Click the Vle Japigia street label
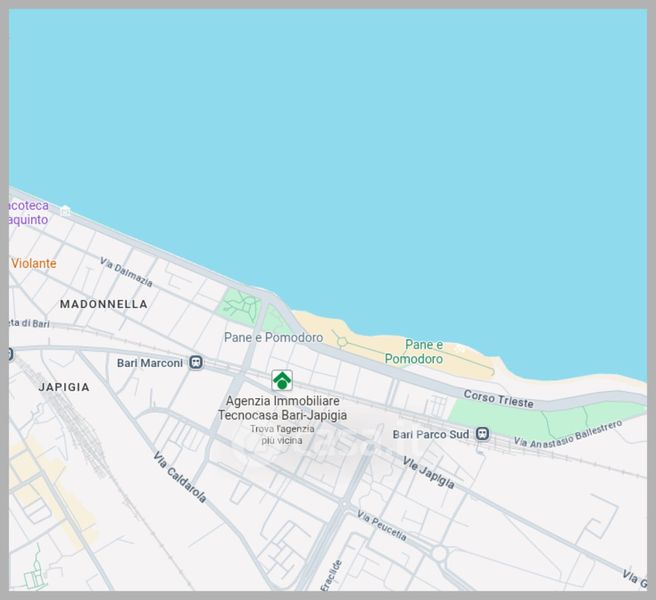This screenshot has height=600, width=656. pos(428,472)
